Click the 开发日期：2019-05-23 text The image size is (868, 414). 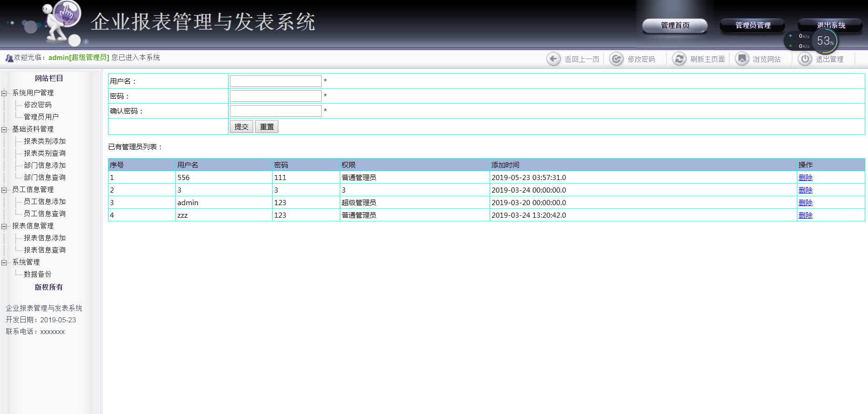coord(41,320)
